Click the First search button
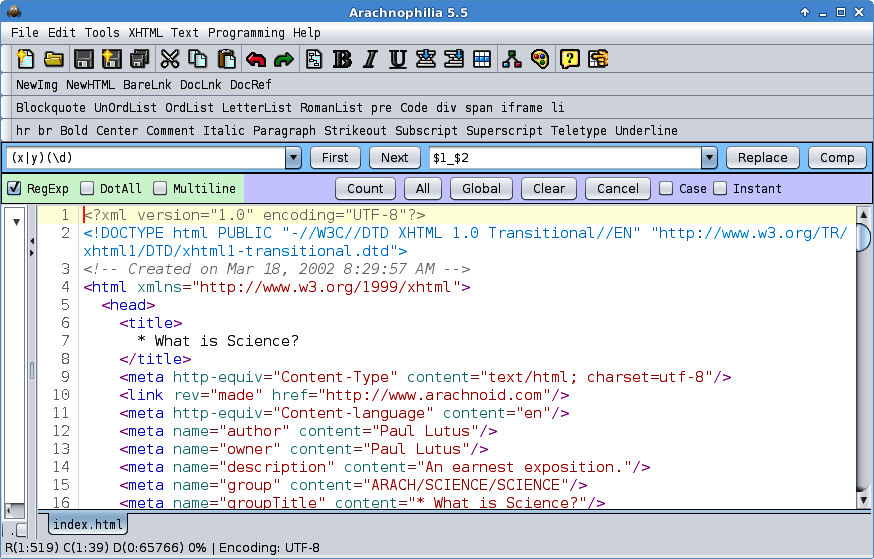874x559 pixels. [x=335, y=158]
